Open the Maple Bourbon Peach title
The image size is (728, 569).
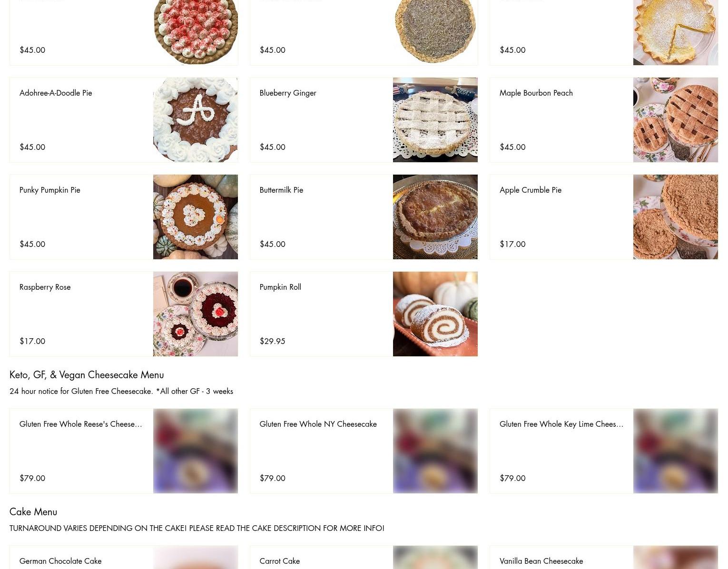click(536, 93)
